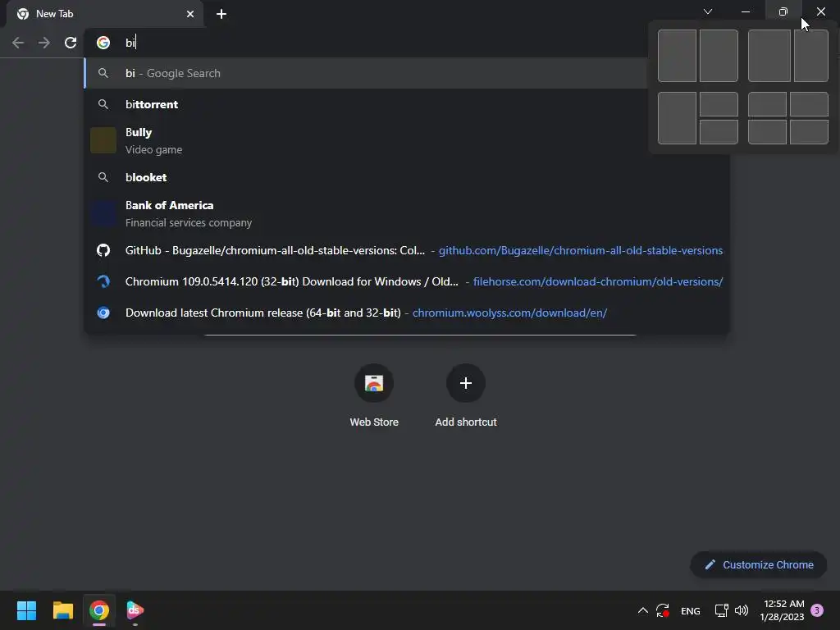This screenshot has width=840, height=630.
Task: Open a new tab with plus button
Action: (x=221, y=14)
